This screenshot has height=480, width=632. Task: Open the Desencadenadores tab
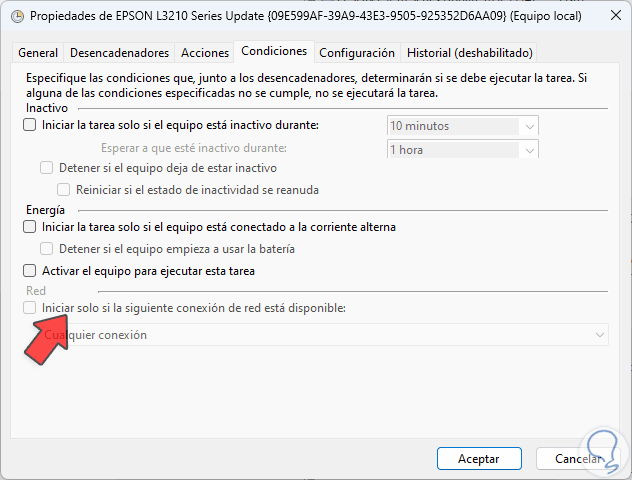(119, 53)
